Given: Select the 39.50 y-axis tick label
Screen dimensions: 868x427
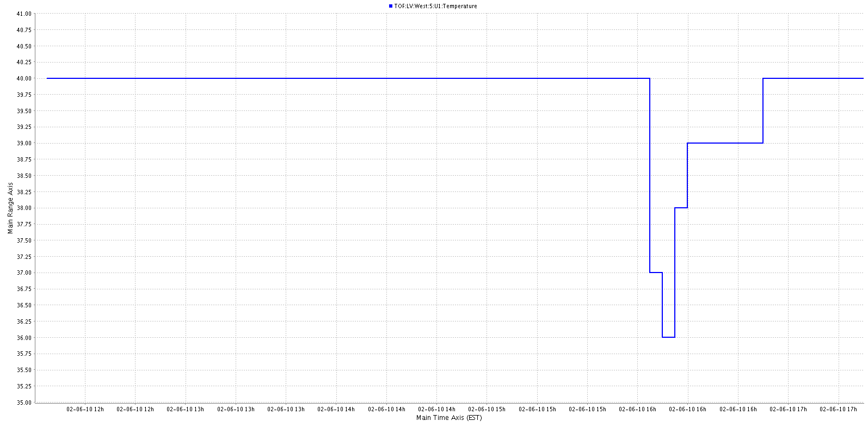Looking at the screenshot, I should coord(24,111).
